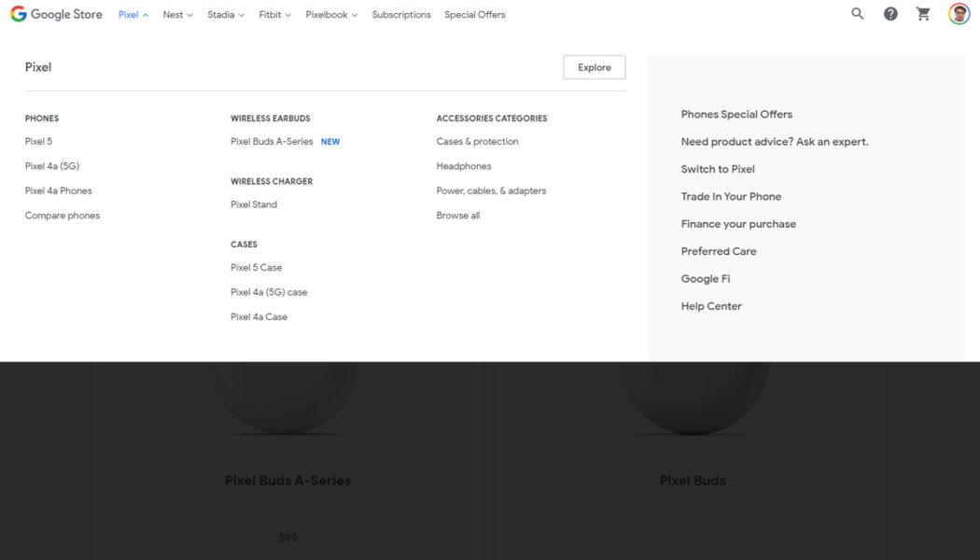This screenshot has height=560, width=980.
Task: Click the help question mark icon
Action: 890,14
